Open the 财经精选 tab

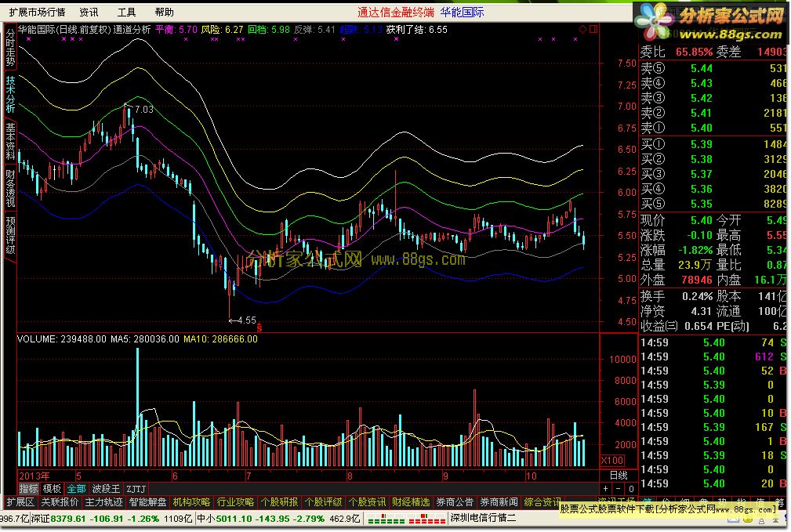(x=411, y=502)
